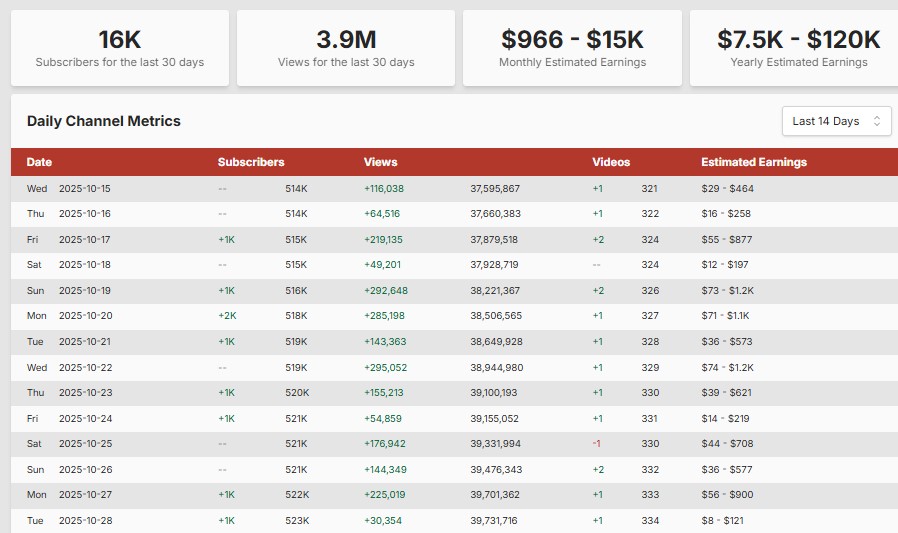The width and height of the screenshot is (898, 533).
Task: Click the Date column header
Action: (39, 162)
